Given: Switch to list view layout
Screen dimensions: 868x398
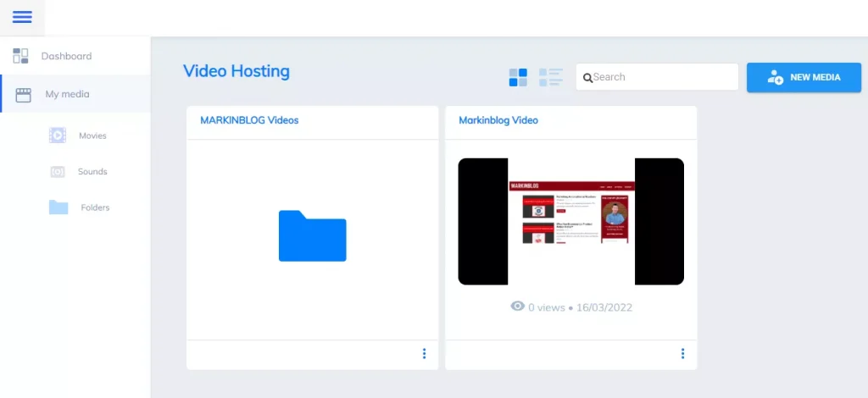Looking at the screenshot, I should [x=551, y=77].
